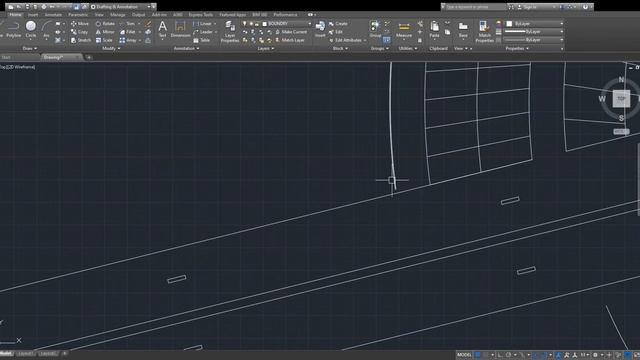Click the Base view tool
640x360 pixels.
[x=463, y=29]
